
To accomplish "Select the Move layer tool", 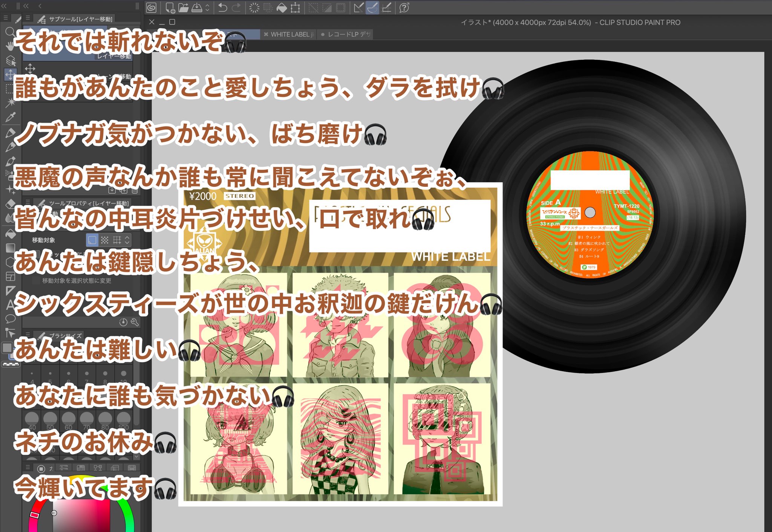I will tap(10, 74).
